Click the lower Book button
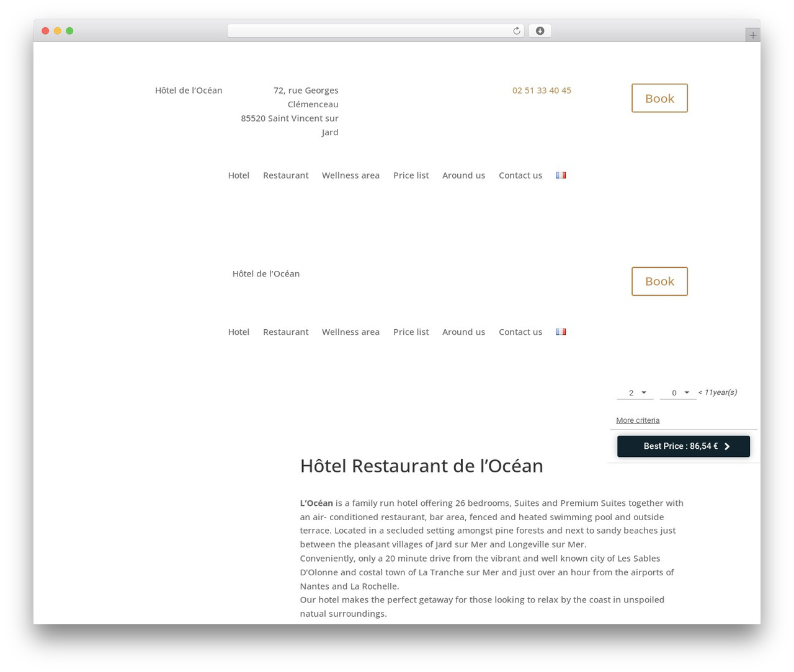Screen dimensions: 794x672 (659, 281)
